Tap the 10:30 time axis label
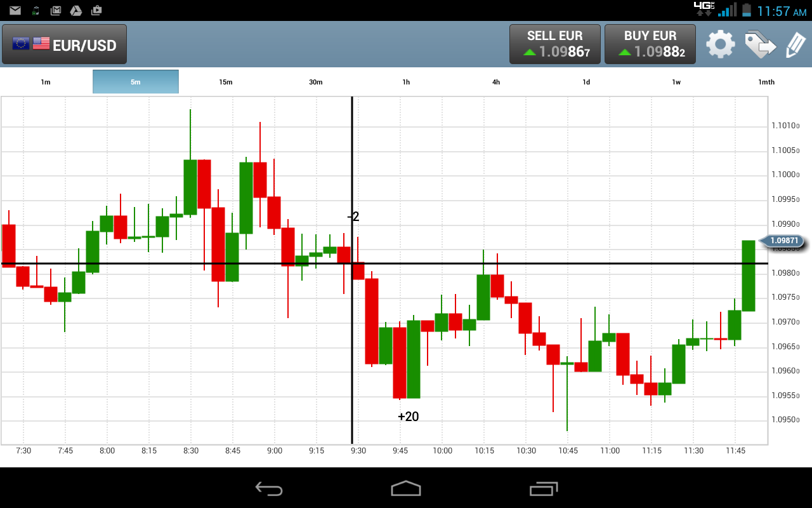 tap(527, 451)
